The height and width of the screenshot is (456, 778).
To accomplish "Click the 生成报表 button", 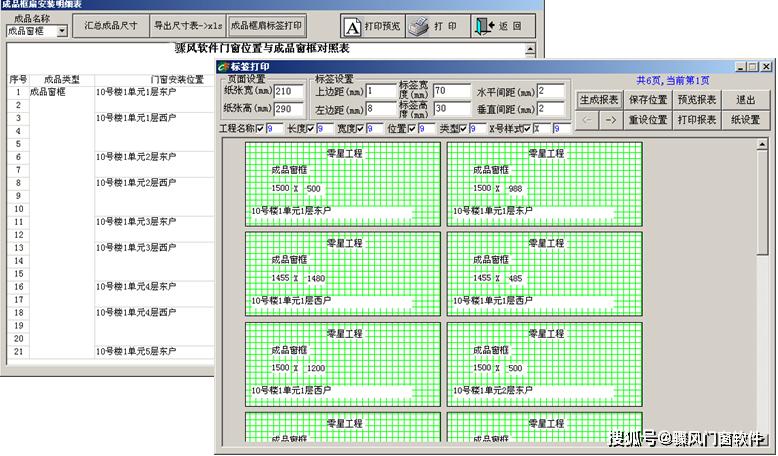I will [599, 100].
